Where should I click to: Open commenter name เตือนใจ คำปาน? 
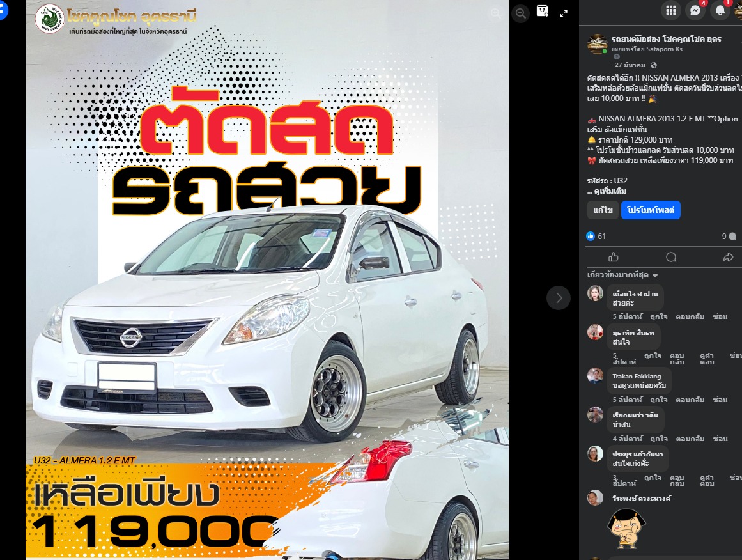pos(635,293)
